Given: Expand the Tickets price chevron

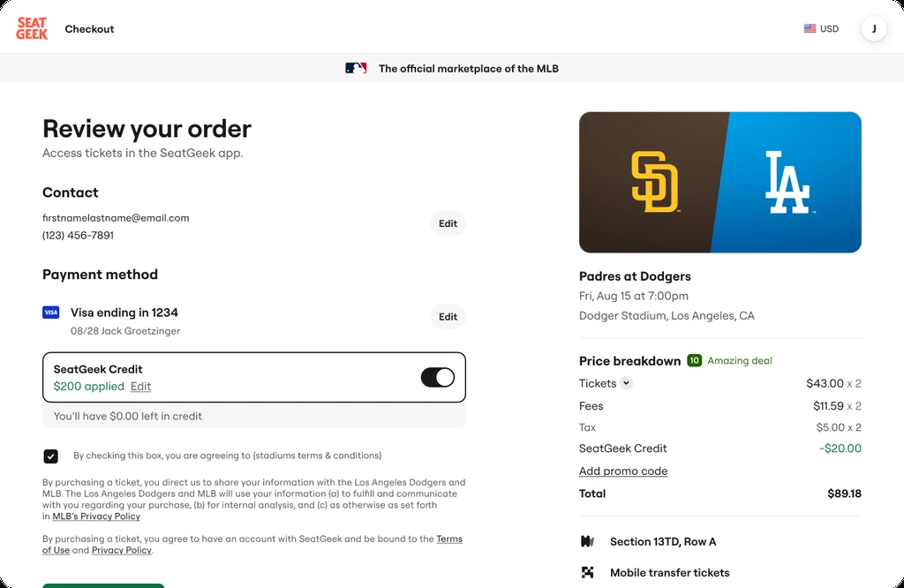Looking at the screenshot, I should coord(626,383).
